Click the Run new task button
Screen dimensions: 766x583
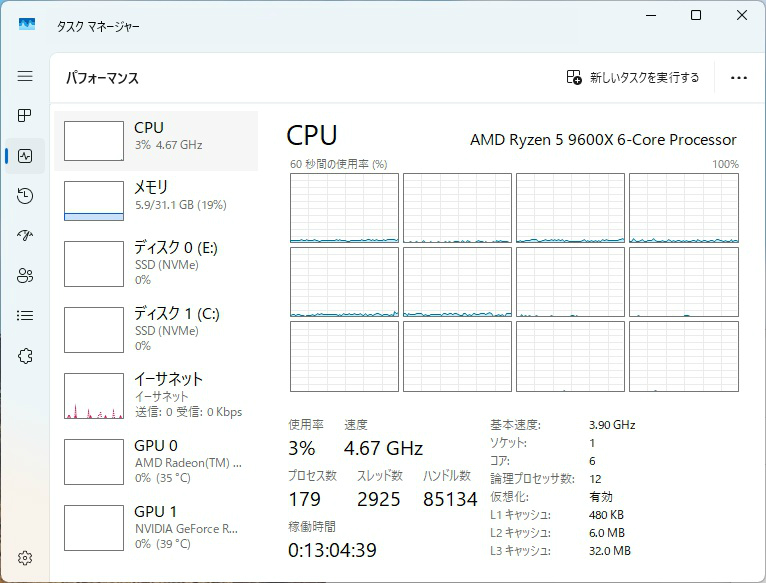(633, 78)
